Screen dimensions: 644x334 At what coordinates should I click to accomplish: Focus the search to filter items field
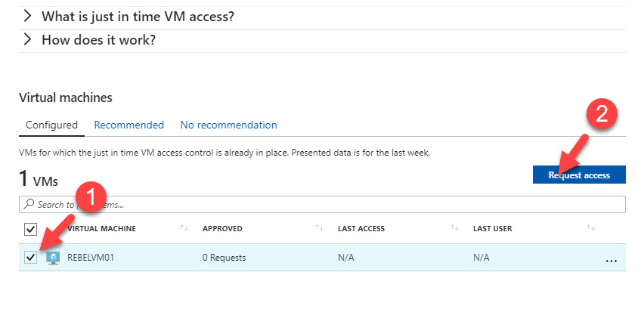[322, 204]
